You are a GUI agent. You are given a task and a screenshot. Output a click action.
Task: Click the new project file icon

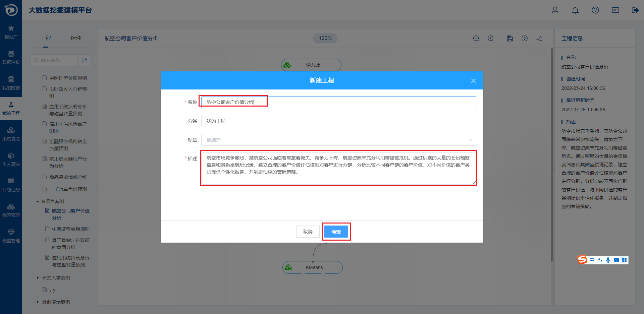coord(85,60)
